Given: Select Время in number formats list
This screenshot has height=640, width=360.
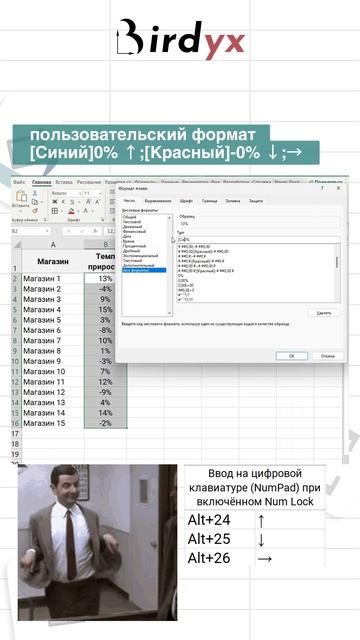Looking at the screenshot, I should (128, 241).
